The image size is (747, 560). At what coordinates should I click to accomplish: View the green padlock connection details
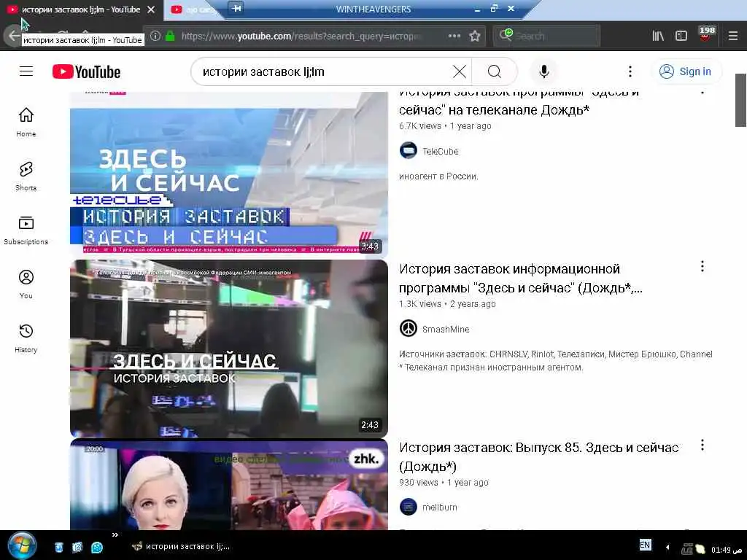(x=169, y=36)
